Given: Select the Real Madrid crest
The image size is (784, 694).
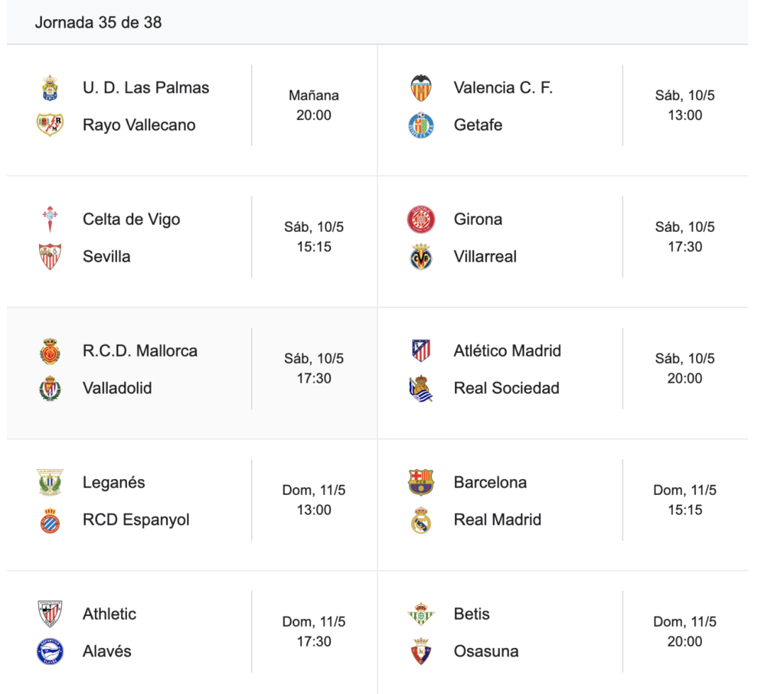Looking at the screenshot, I should coord(421,520).
